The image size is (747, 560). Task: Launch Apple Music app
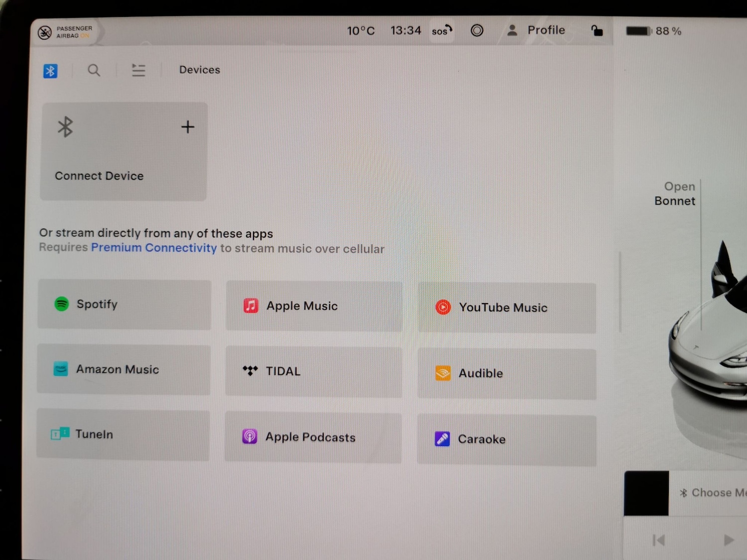click(314, 306)
